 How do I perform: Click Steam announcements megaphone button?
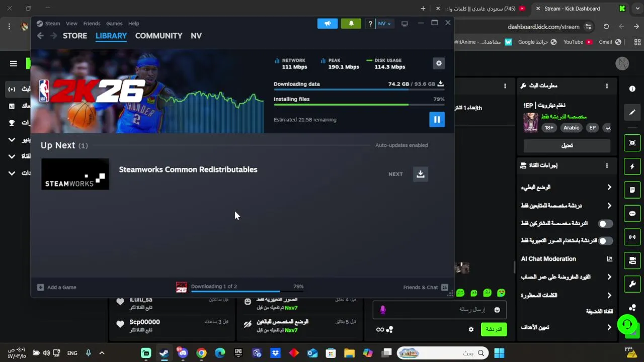point(328,24)
